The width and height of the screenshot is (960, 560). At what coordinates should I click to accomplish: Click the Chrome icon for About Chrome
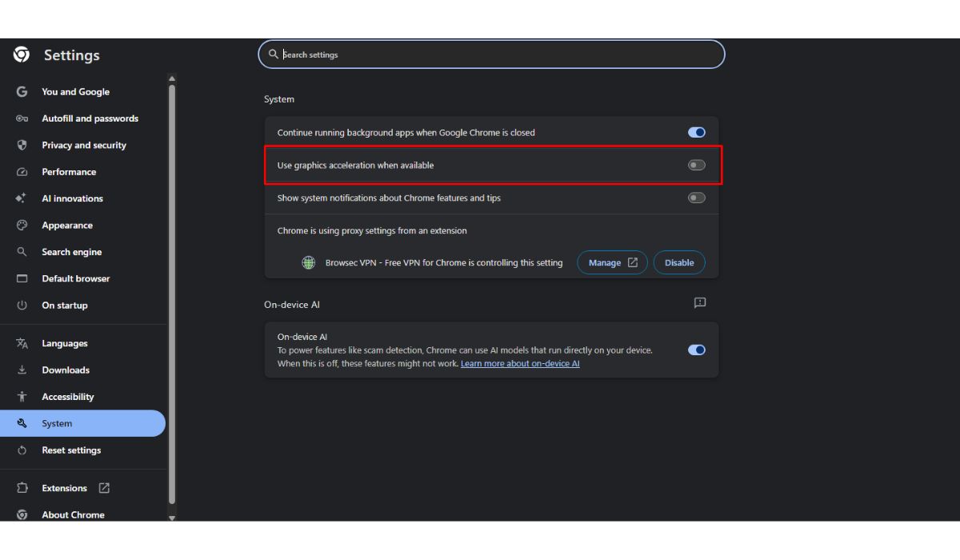coord(22,514)
